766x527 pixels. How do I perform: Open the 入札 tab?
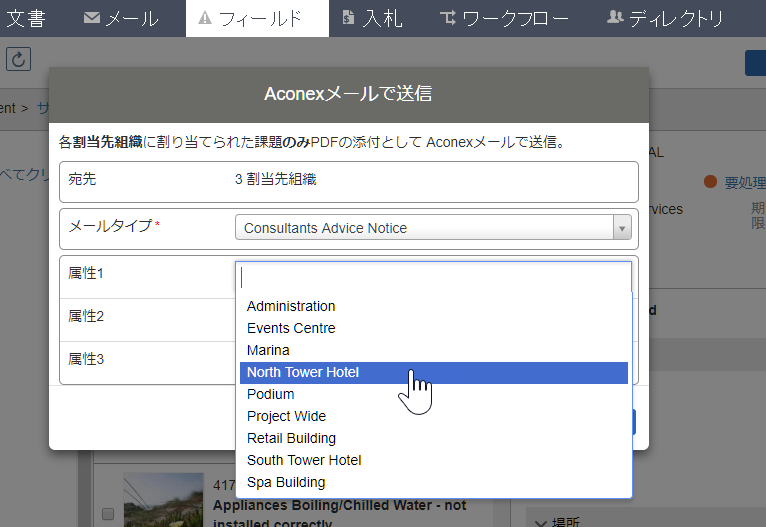[x=372, y=19]
